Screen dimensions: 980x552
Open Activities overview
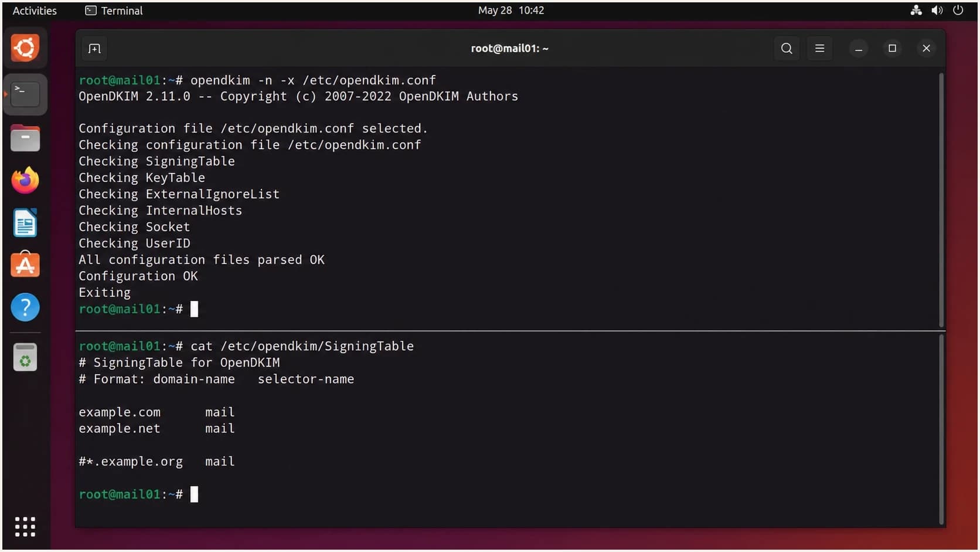tap(35, 11)
